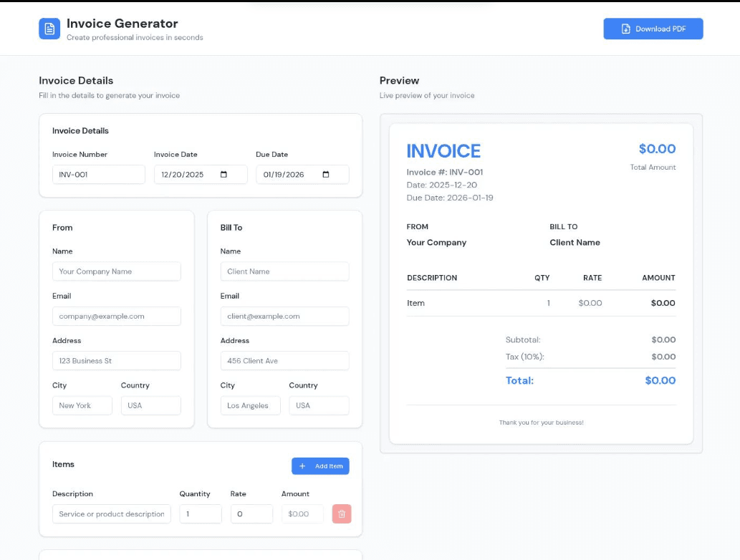740x560 pixels.
Task: Click the Items section heading
Action: click(63, 464)
